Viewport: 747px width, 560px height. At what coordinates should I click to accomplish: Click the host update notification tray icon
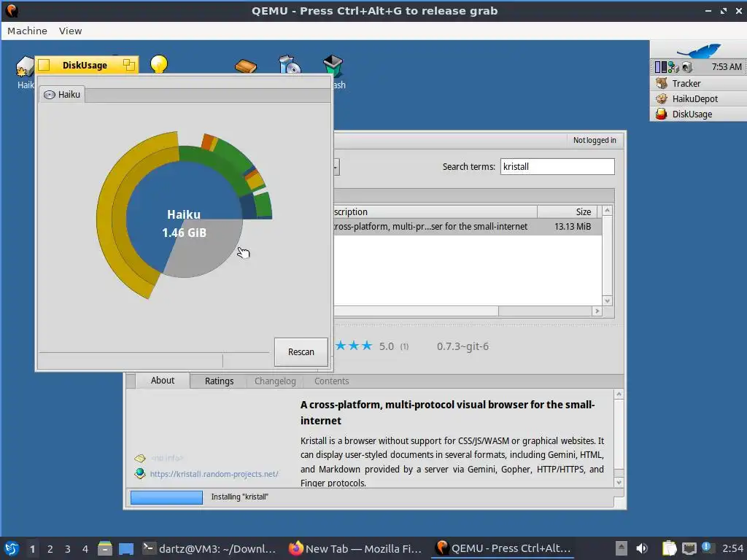coord(707,548)
